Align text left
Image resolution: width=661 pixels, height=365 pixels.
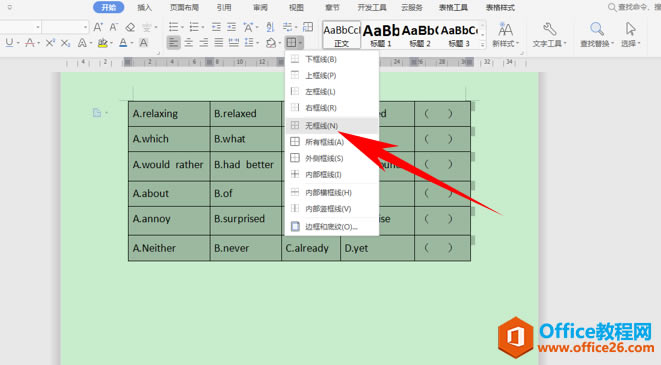[173, 43]
